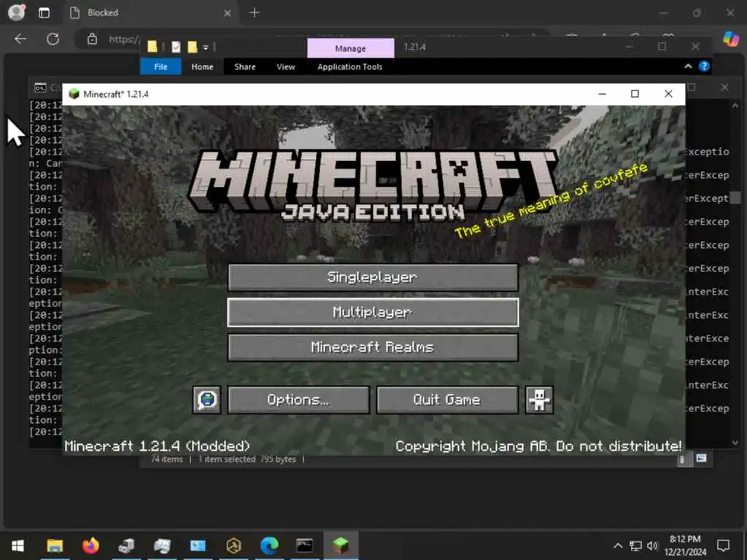This screenshot has height=560, width=747.
Task: Open a new browser tab
Action: 255,13
